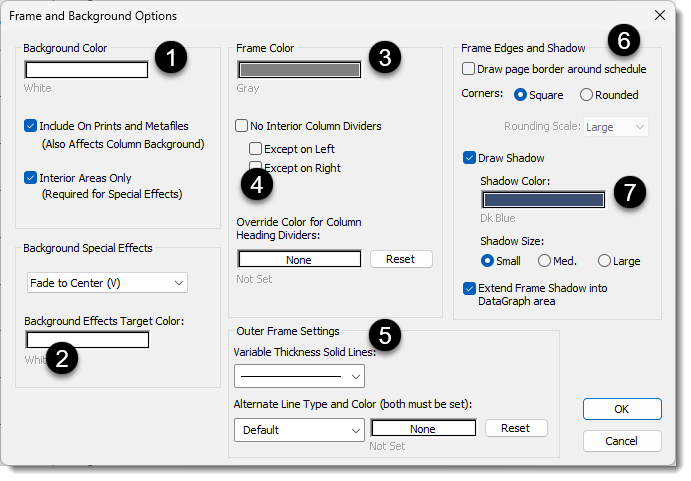
Task: Disable the Draw Shadow checkbox
Action: pyautogui.click(x=469, y=158)
